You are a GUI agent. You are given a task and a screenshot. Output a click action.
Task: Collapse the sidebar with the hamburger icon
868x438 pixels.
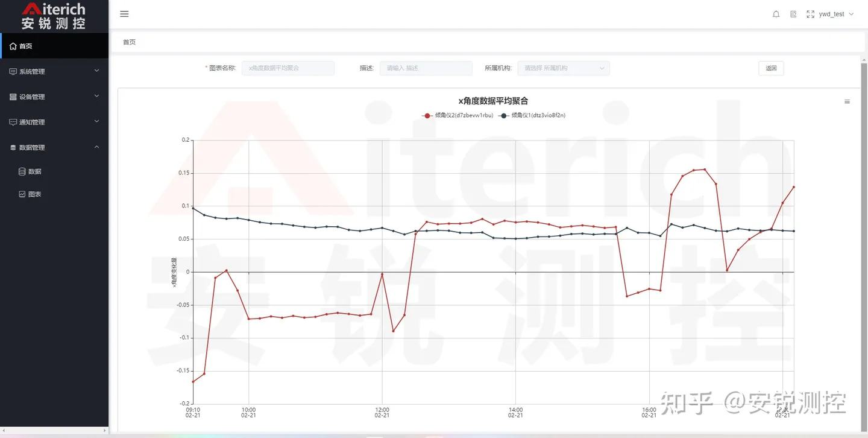click(124, 14)
